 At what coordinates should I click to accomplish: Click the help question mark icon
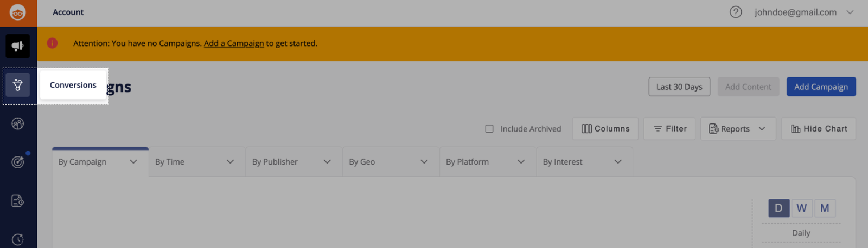click(736, 12)
